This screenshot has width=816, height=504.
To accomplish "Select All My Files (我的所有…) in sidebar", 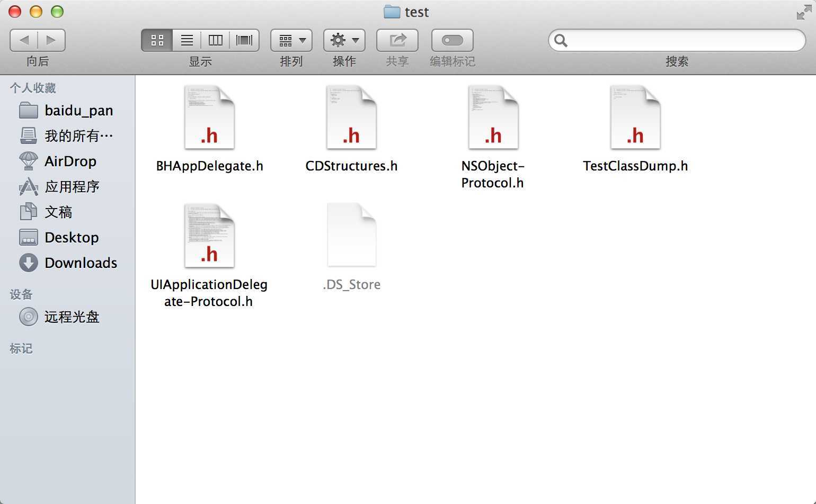I will click(67, 136).
